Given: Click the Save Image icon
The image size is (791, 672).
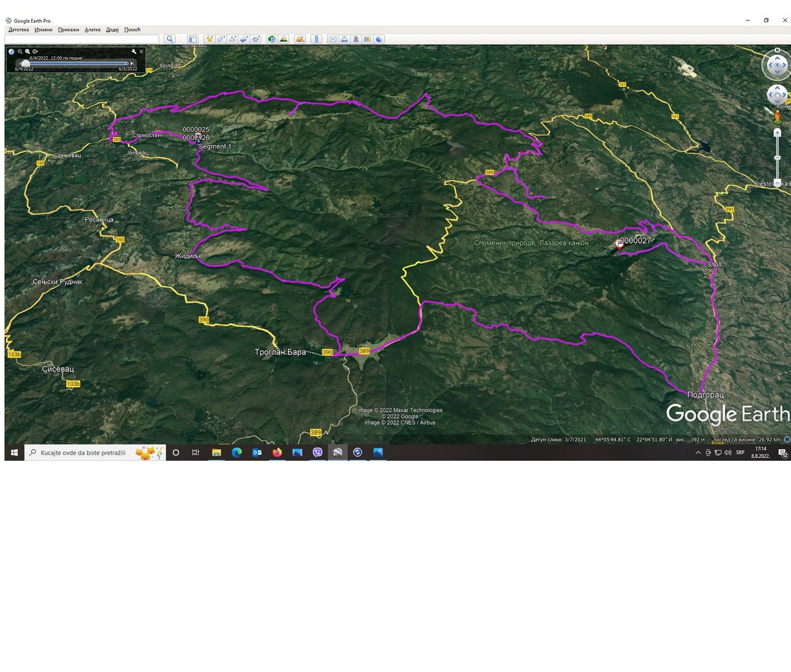Looking at the screenshot, I should click(356, 39).
